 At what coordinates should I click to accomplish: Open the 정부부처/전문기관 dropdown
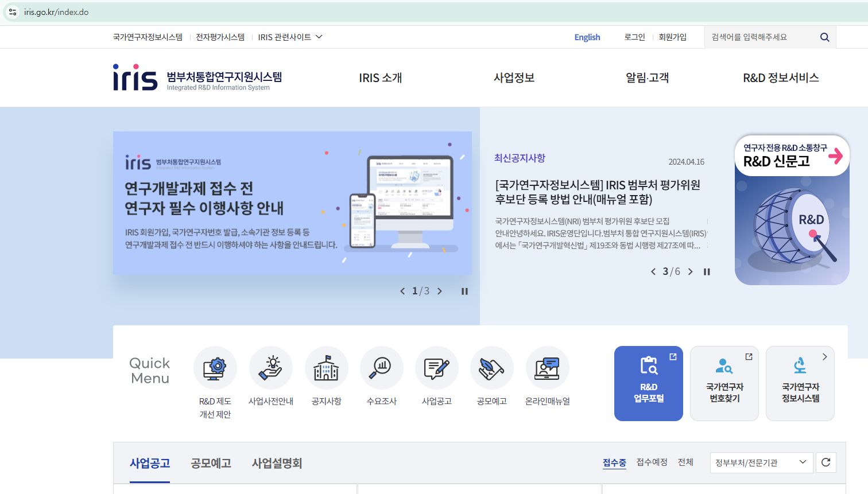[x=761, y=462]
